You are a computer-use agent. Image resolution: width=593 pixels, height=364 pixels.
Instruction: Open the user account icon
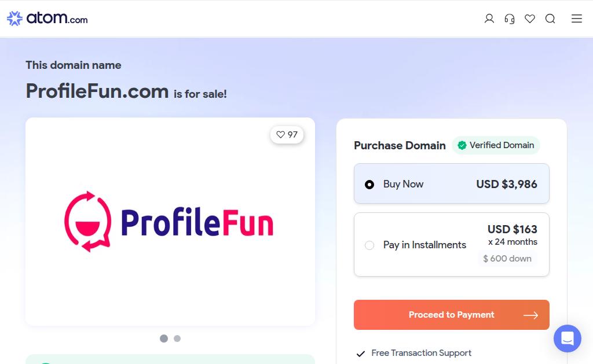(489, 19)
